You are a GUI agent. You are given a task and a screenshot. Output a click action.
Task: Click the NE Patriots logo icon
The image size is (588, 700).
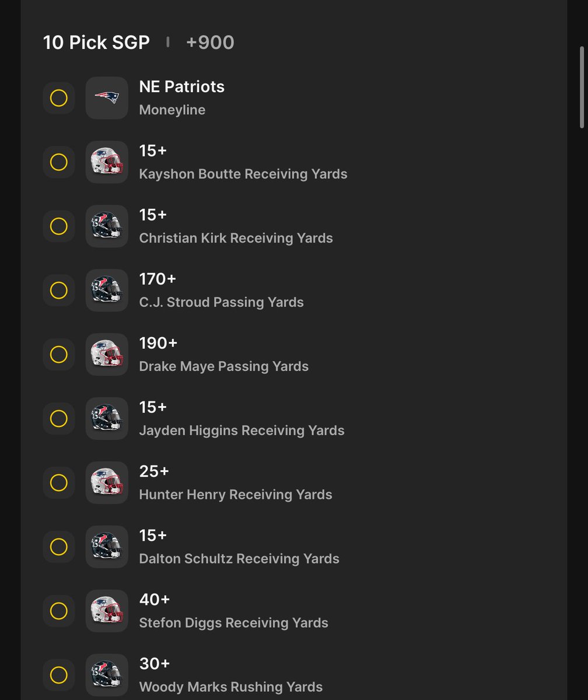(107, 98)
